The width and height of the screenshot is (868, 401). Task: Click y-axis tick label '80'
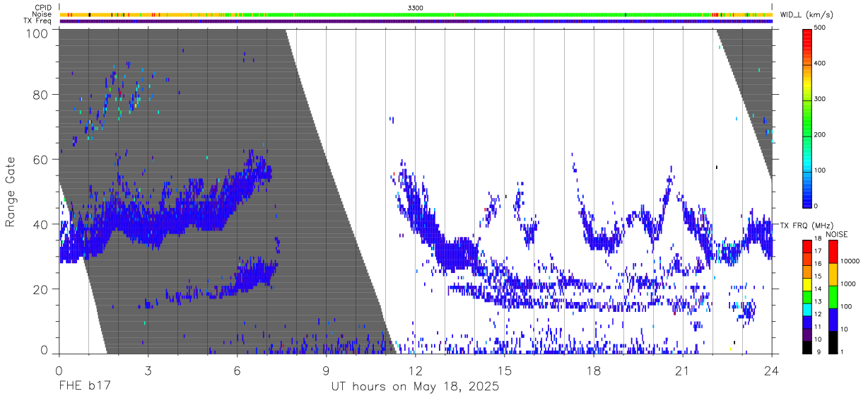tap(41, 94)
